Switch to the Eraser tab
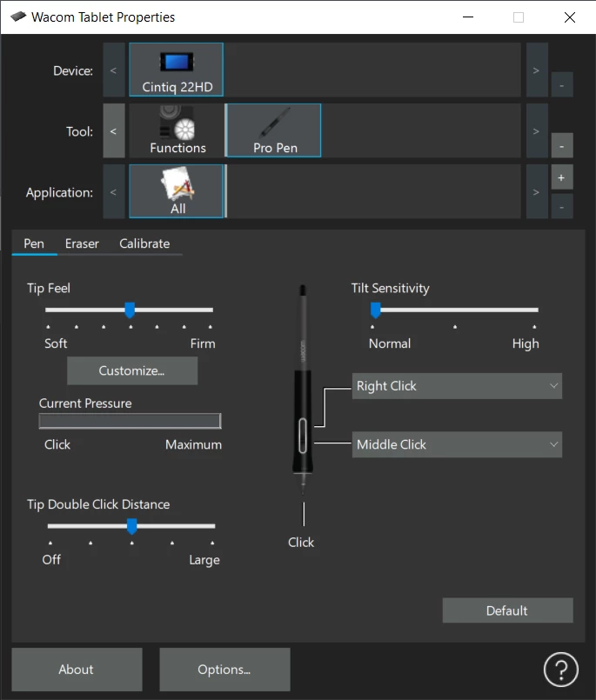The height and width of the screenshot is (700, 596). point(82,243)
